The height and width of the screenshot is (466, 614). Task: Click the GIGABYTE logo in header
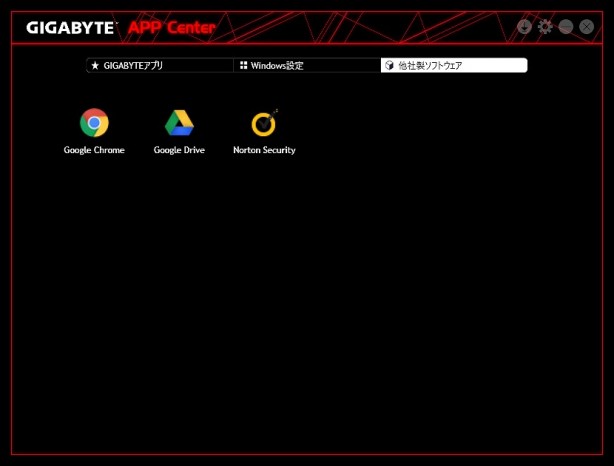click(x=70, y=28)
